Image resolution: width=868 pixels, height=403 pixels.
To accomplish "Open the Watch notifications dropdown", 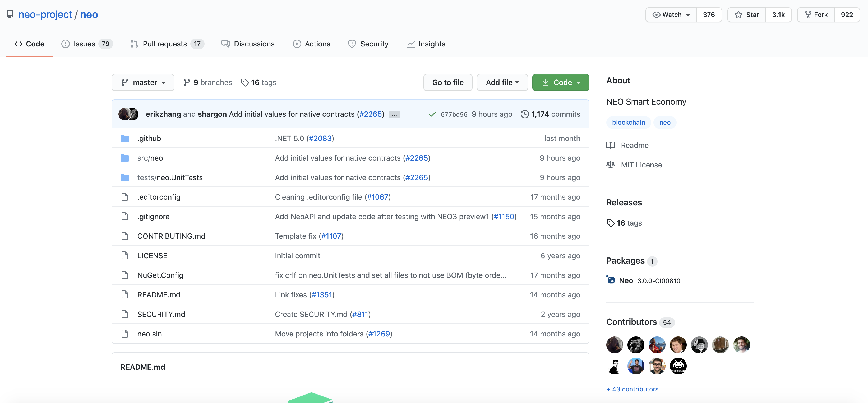I will tap(671, 15).
